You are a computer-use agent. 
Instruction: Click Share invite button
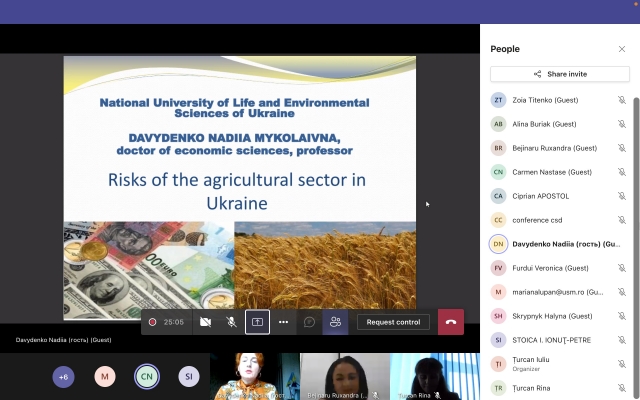tap(560, 74)
